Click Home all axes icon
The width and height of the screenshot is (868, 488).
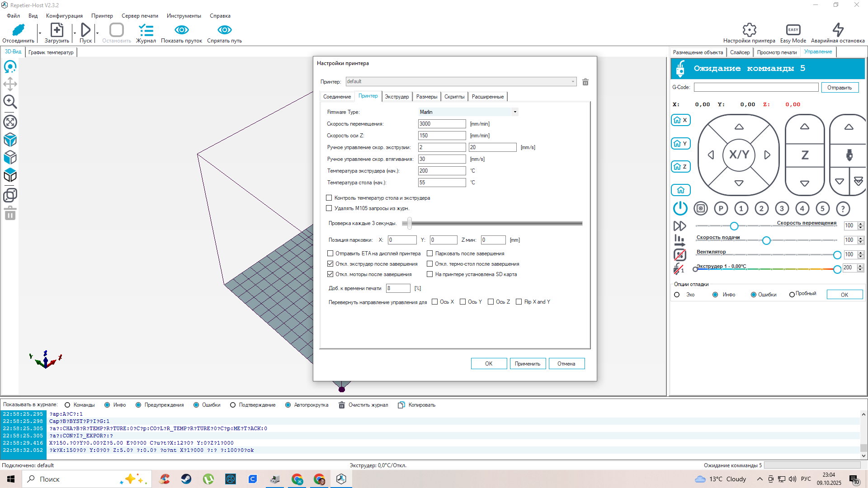tap(680, 190)
